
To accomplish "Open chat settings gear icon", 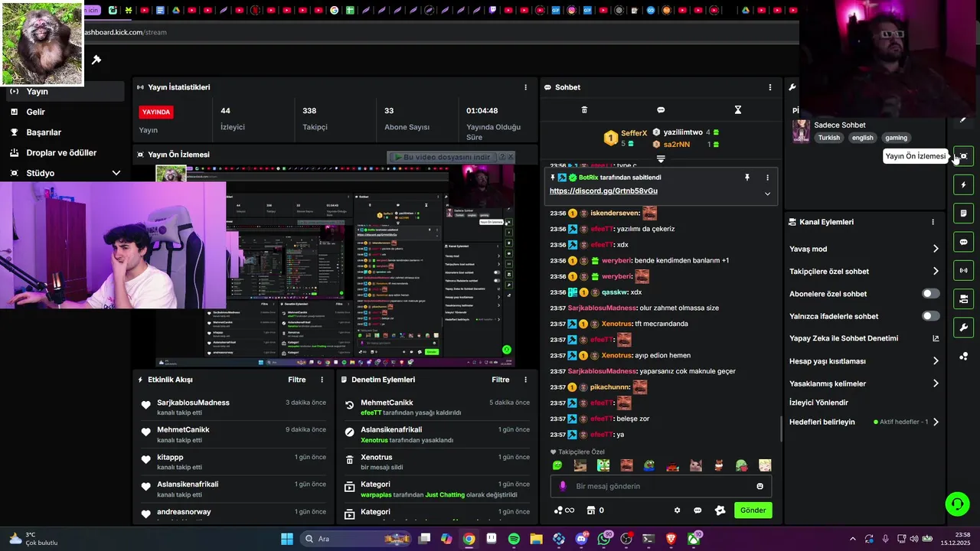I will 677,510.
